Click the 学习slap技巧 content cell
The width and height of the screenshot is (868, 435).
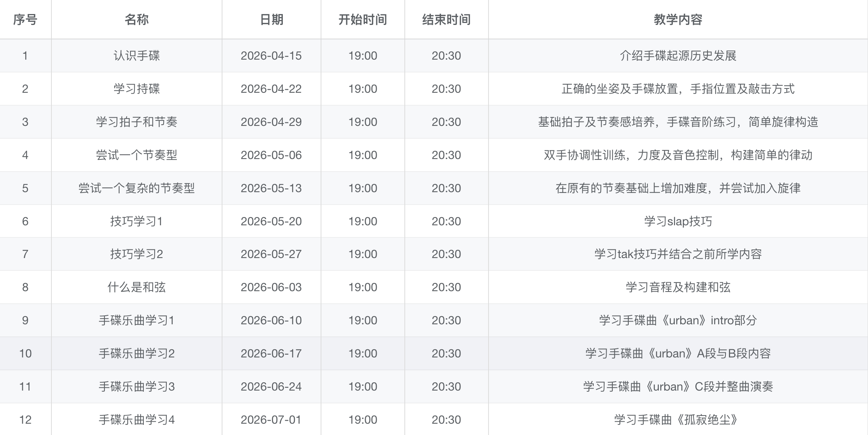pyautogui.click(x=678, y=221)
